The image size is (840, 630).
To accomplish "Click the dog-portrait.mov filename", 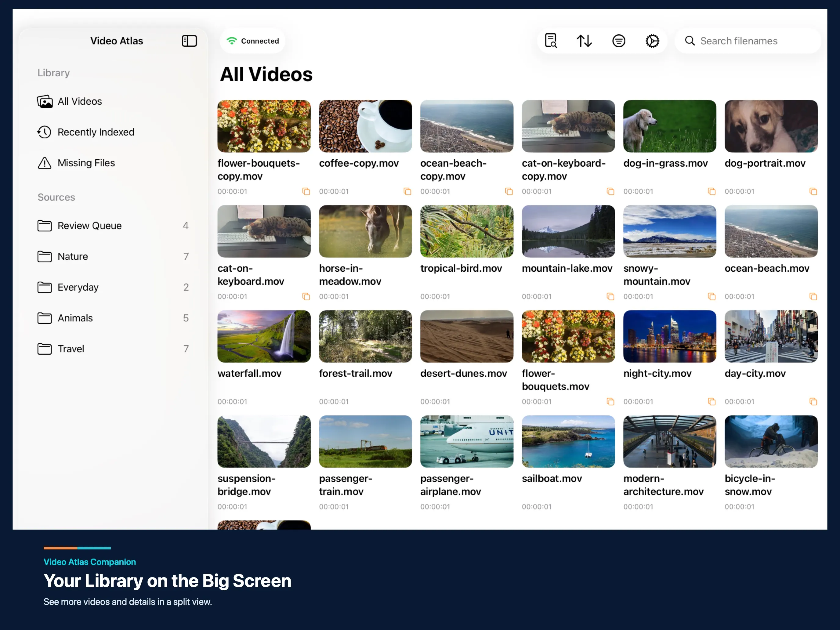I will [765, 163].
